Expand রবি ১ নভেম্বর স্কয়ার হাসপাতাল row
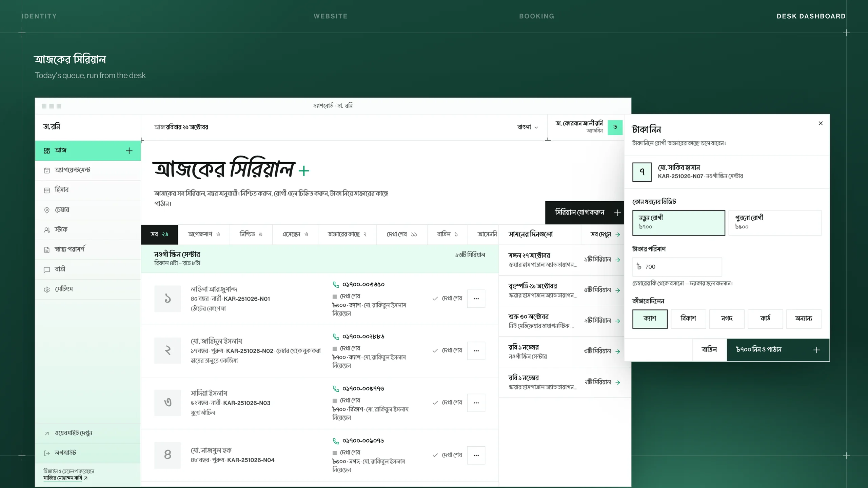The width and height of the screenshot is (868, 488). 565,382
